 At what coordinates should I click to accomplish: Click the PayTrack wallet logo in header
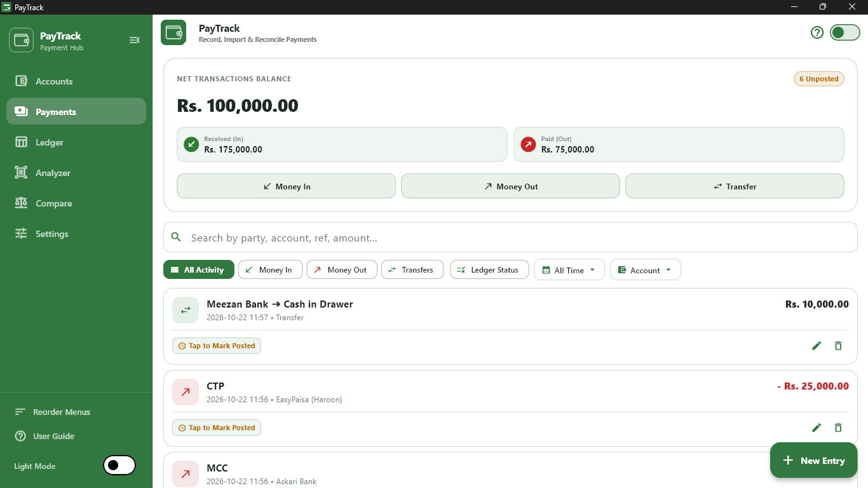(x=173, y=32)
